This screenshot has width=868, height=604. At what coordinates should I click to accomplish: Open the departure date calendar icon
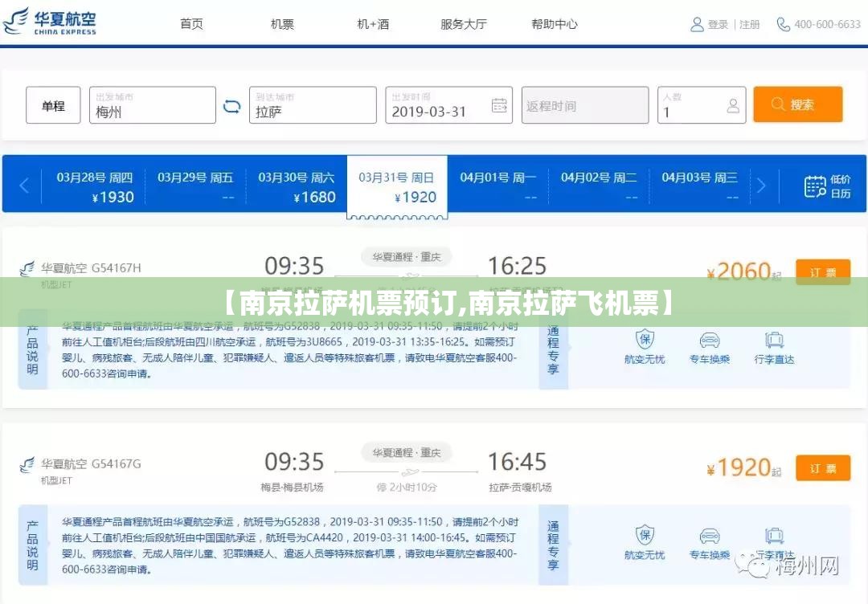point(499,105)
